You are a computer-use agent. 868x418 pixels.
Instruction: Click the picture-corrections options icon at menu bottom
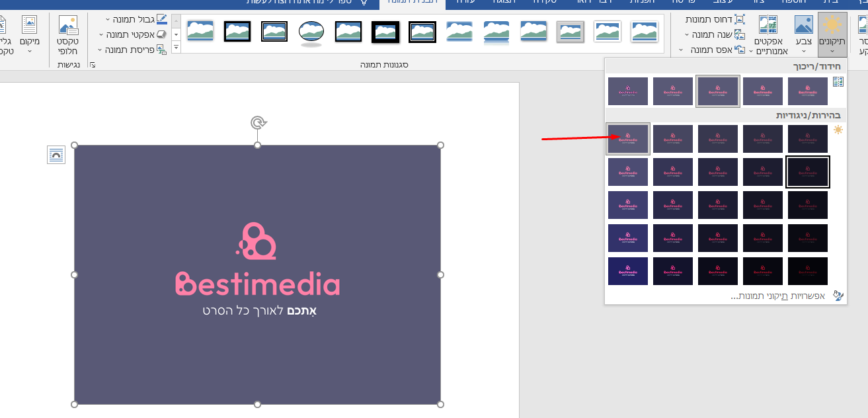(838, 296)
